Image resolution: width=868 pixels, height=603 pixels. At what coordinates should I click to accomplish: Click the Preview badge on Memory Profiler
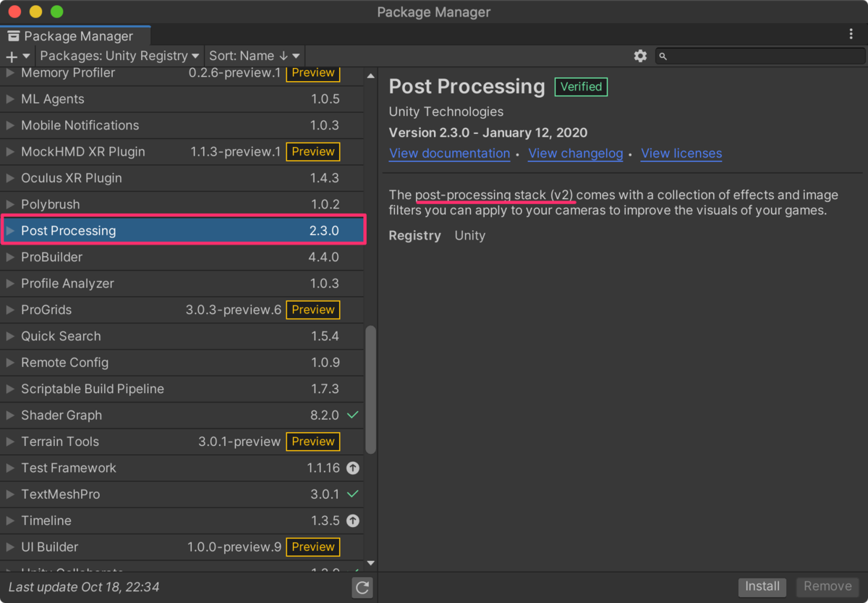click(313, 72)
